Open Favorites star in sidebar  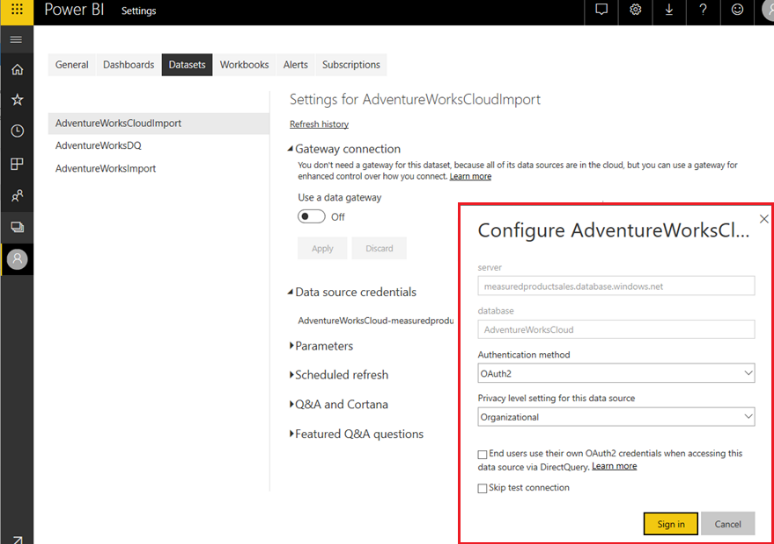[x=17, y=100]
